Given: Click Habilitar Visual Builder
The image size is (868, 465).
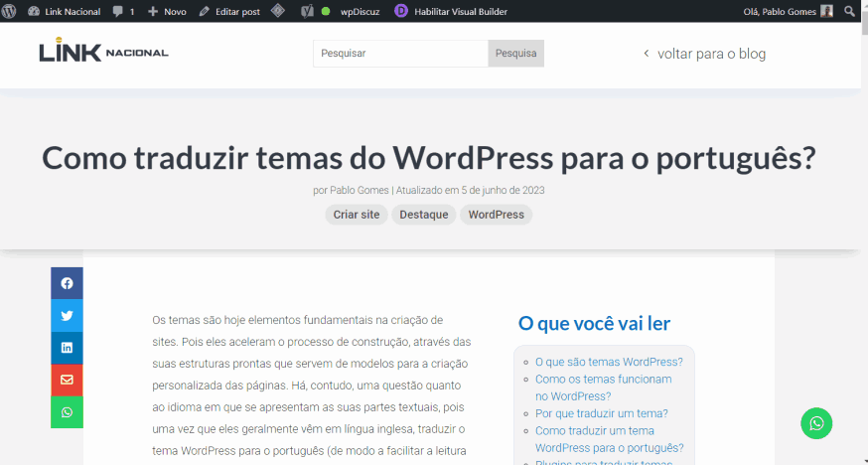Looking at the screenshot, I should coord(451,11).
